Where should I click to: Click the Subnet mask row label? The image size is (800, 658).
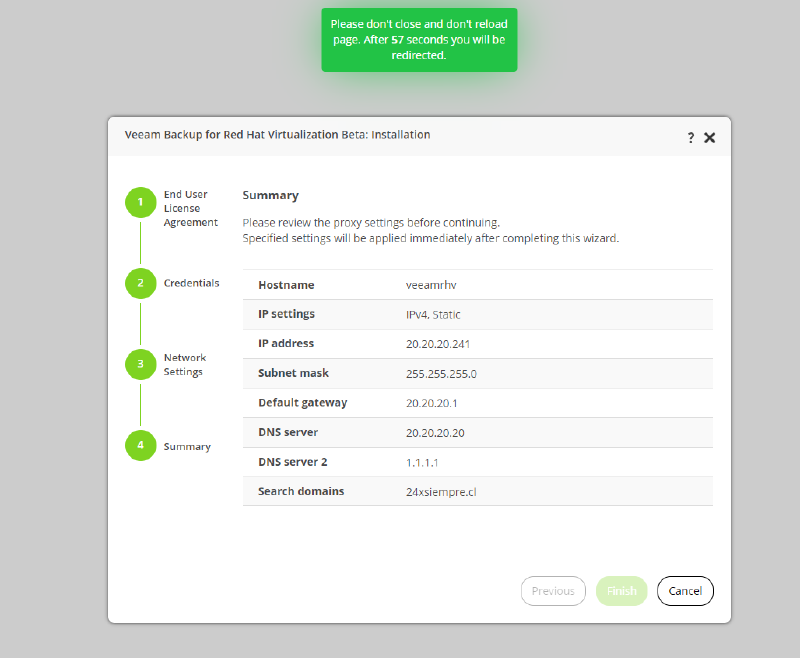pyautogui.click(x=293, y=373)
